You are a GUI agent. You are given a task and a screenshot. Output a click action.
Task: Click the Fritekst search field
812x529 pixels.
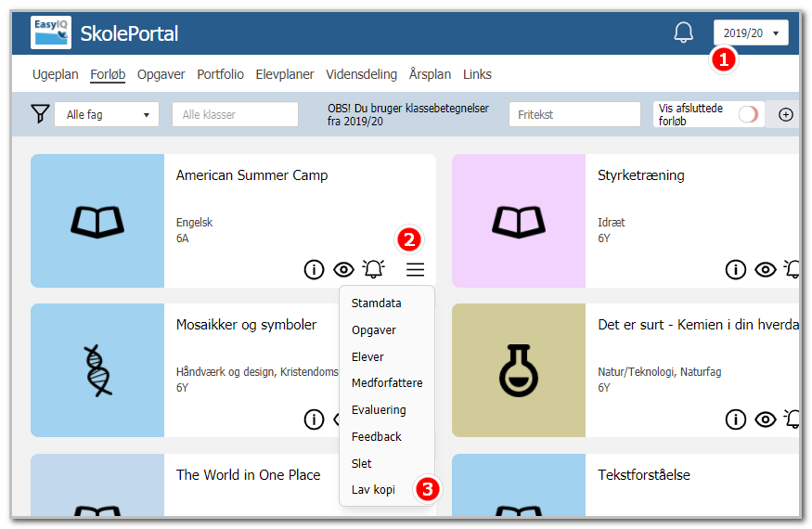pos(574,114)
